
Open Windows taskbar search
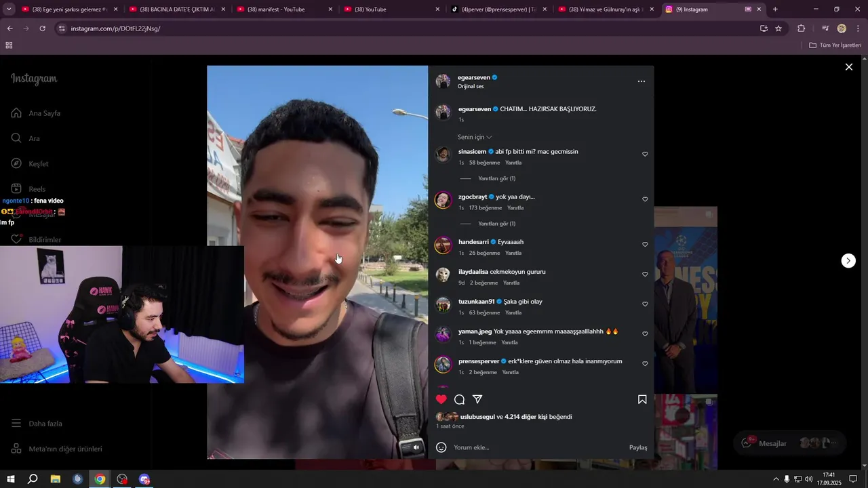(33, 479)
